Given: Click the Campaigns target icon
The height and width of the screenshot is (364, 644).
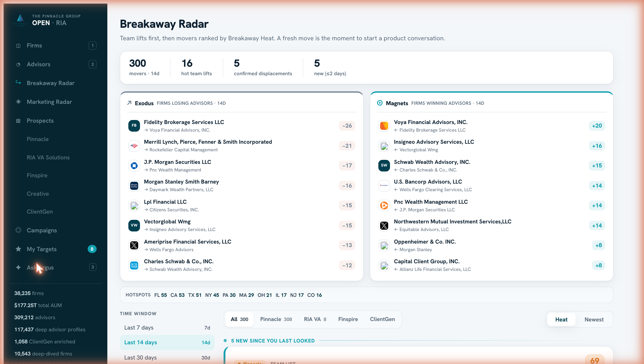Looking at the screenshot, I should pyautogui.click(x=18, y=230).
